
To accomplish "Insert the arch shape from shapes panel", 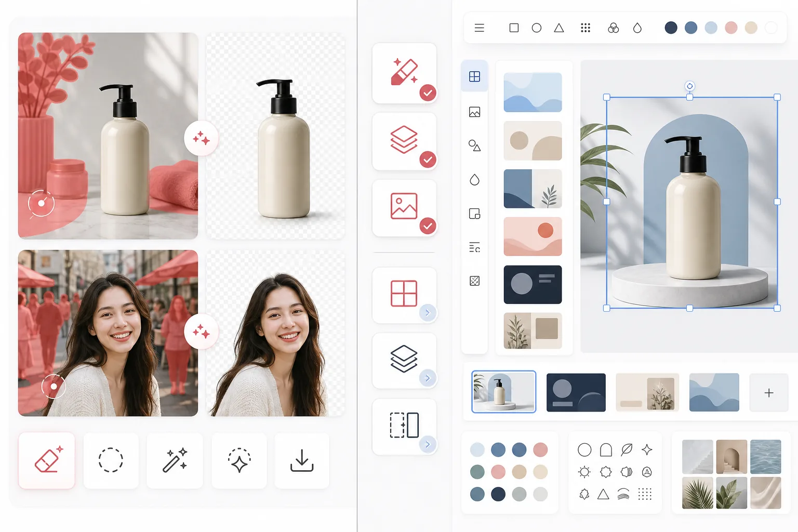I will pos(606,449).
